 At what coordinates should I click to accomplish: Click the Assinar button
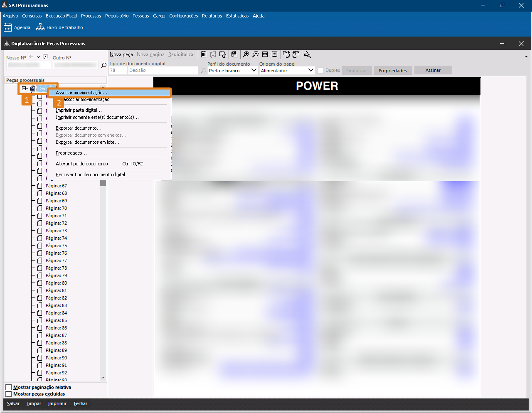coord(433,70)
